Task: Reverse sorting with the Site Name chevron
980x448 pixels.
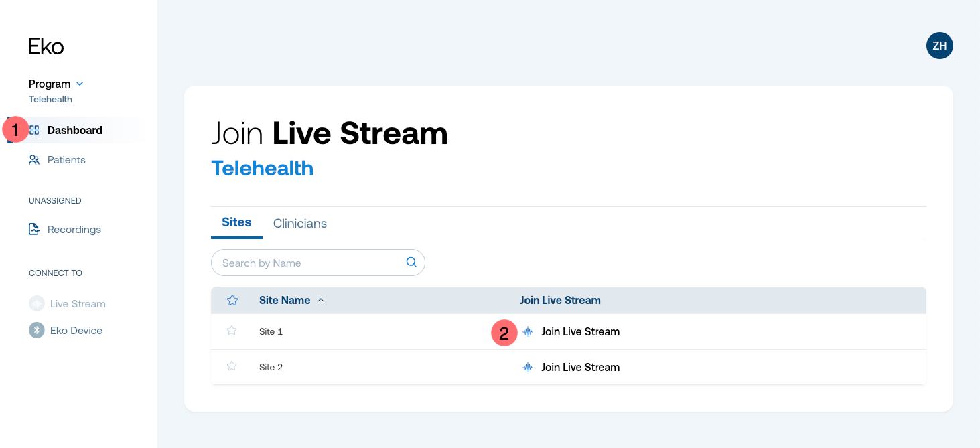Action: point(320,300)
